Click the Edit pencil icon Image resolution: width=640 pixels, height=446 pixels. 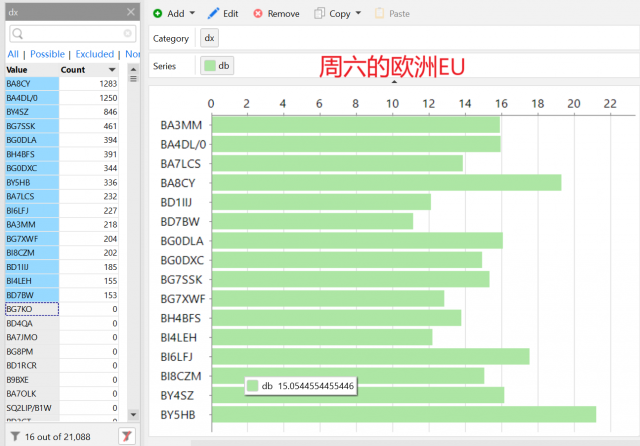tap(213, 14)
